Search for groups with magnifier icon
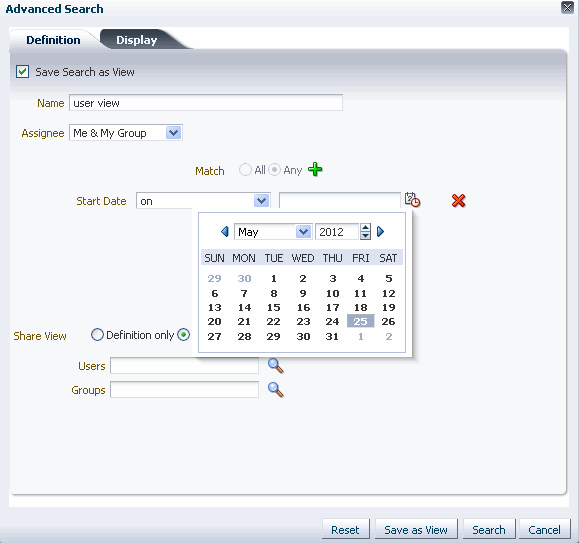 (275, 390)
